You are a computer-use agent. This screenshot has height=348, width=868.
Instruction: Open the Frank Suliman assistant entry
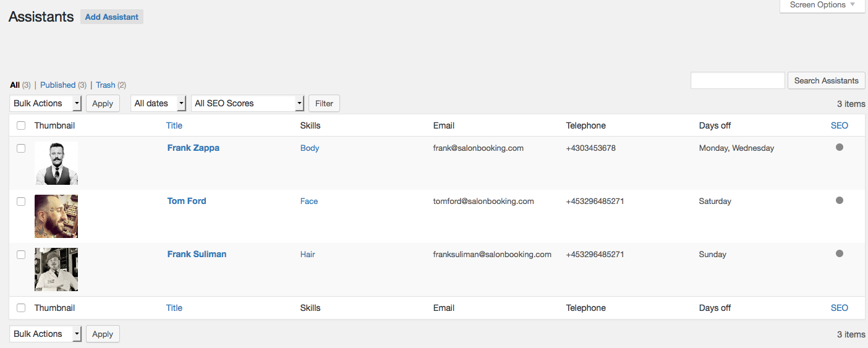pos(197,254)
